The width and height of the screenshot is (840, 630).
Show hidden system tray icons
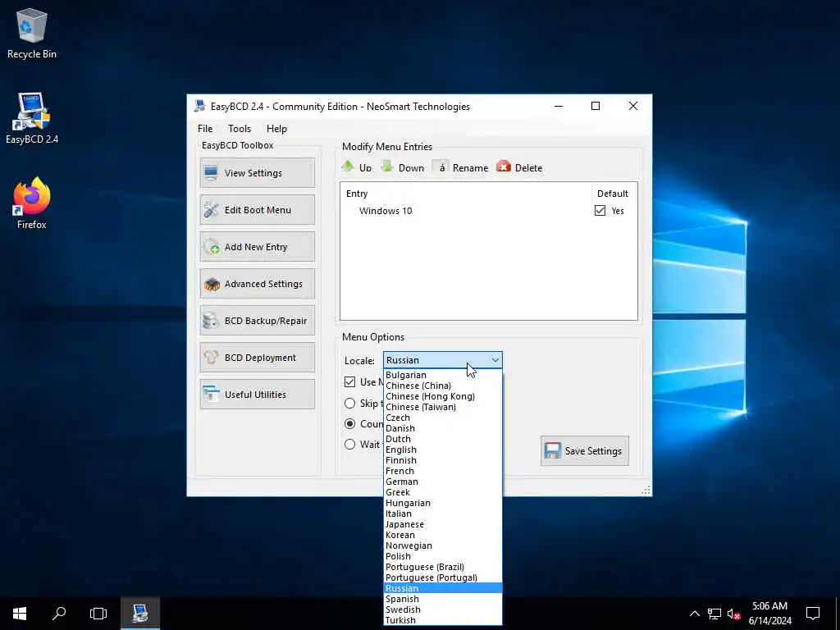694,614
